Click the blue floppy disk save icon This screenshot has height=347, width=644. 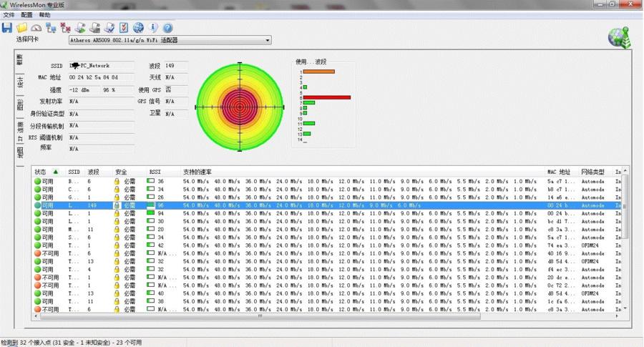7,28
